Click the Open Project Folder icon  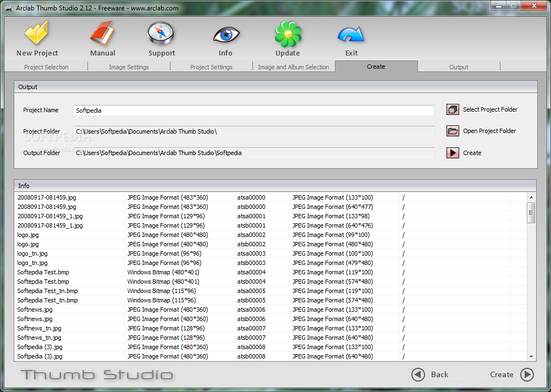tap(453, 131)
